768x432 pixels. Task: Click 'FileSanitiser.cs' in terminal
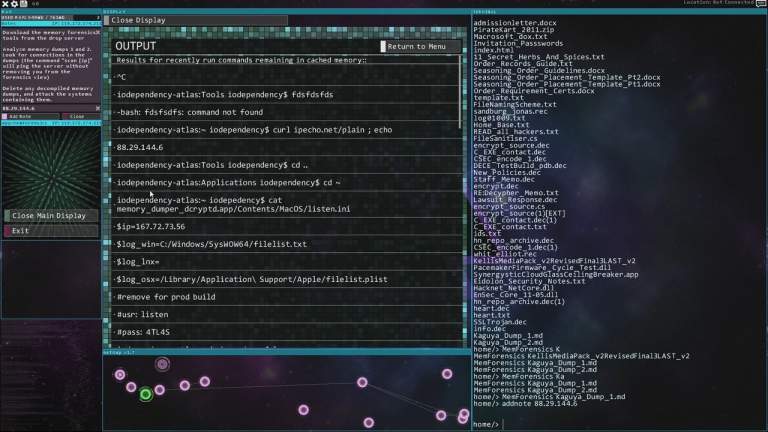[505, 139]
